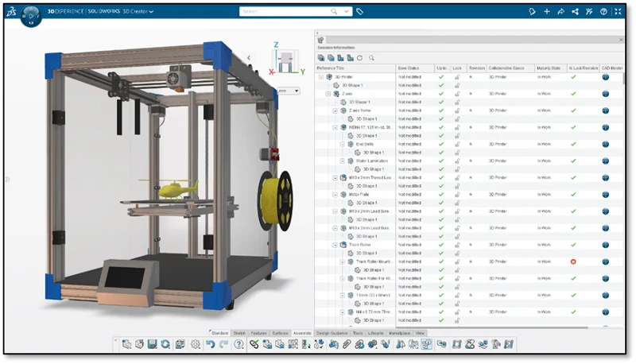Click the Save icon in bottom toolbar
The image size is (636, 364).
(x=151, y=344)
